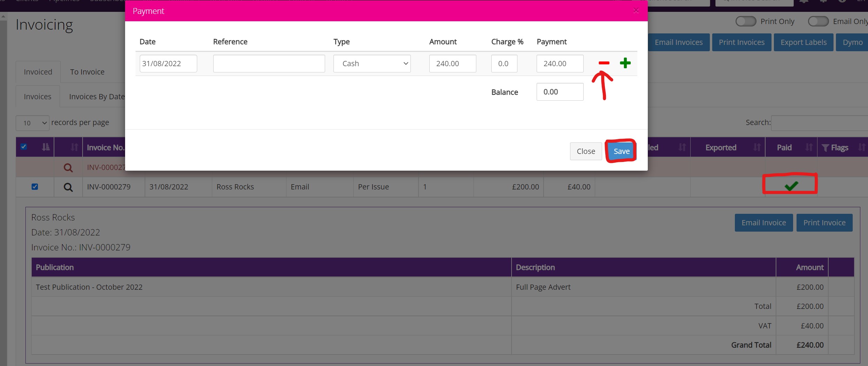
Task: Sort by the checkbox column arrows
Action: pos(45,147)
